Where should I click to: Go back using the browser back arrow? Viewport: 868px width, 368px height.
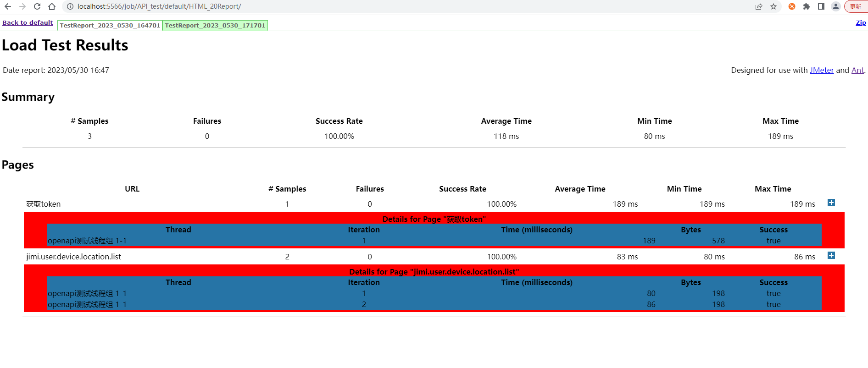coord(8,6)
